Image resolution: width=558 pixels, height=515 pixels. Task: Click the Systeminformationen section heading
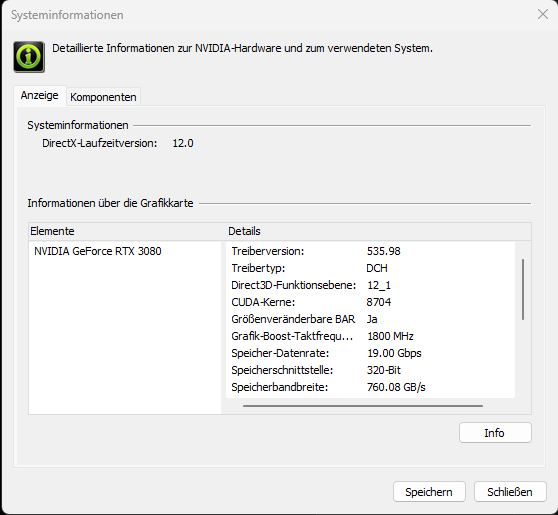click(78, 125)
